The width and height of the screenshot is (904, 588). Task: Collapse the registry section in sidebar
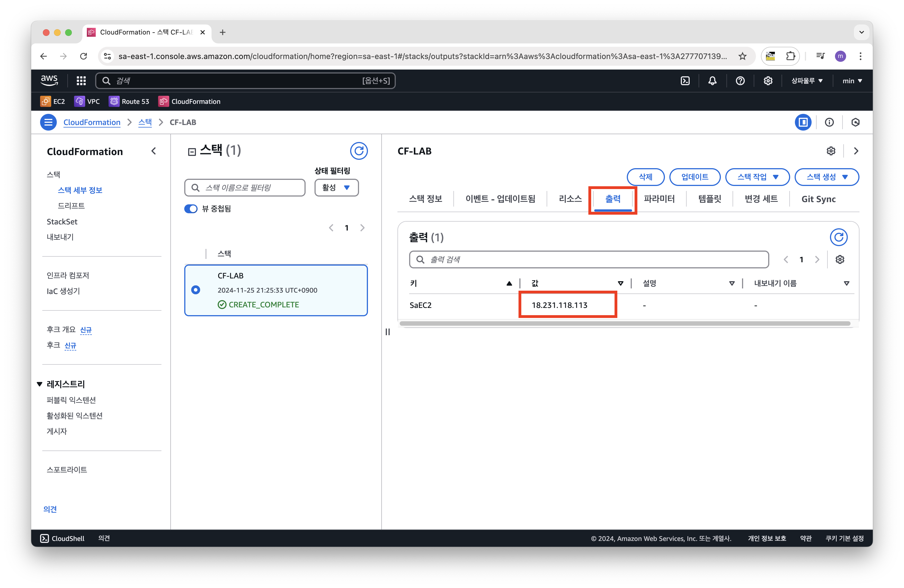(40, 384)
